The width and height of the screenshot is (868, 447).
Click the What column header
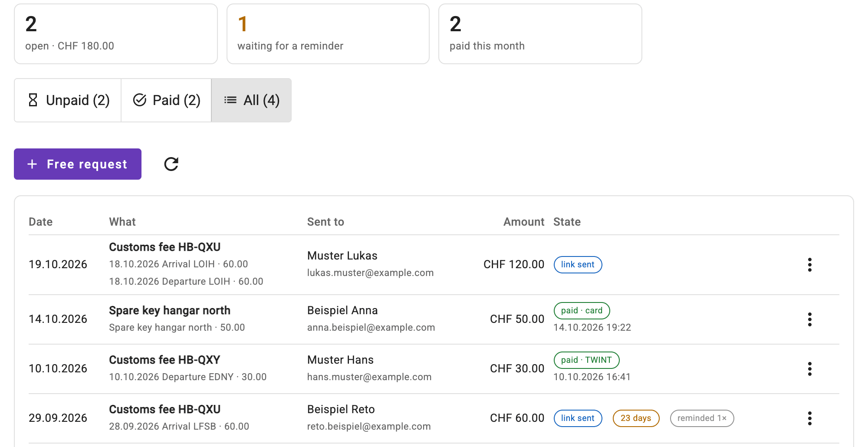coord(122,222)
